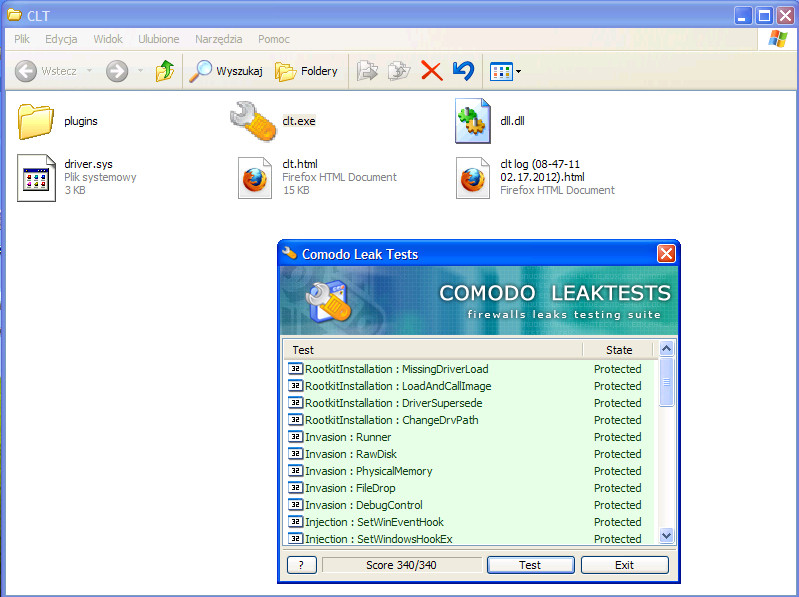Click the Wyszukaj search button
The width and height of the screenshot is (799, 597).
point(226,71)
